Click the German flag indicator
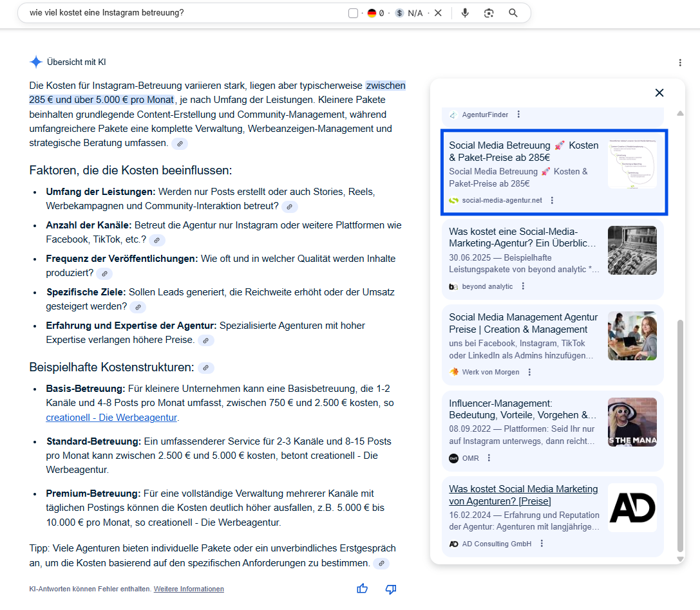 (372, 14)
